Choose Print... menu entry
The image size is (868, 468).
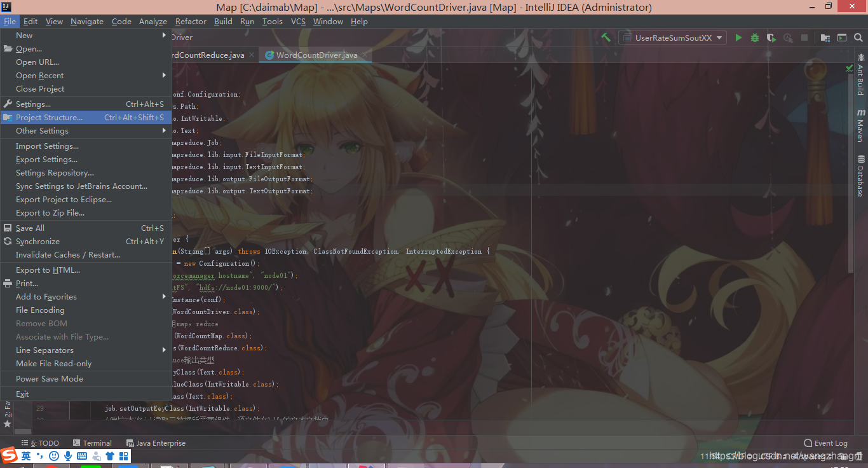pyautogui.click(x=86, y=284)
